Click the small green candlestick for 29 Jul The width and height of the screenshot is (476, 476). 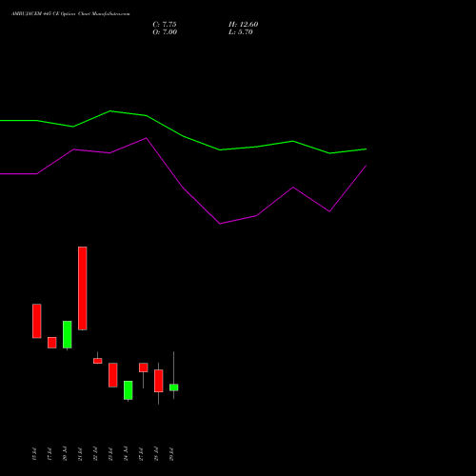coord(174,387)
